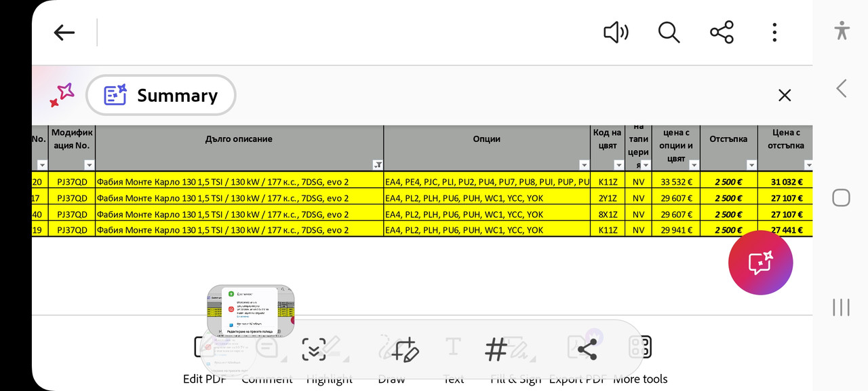Close the Summary banner with X
Image resolution: width=868 pixels, height=391 pixels.
(785, 96)
